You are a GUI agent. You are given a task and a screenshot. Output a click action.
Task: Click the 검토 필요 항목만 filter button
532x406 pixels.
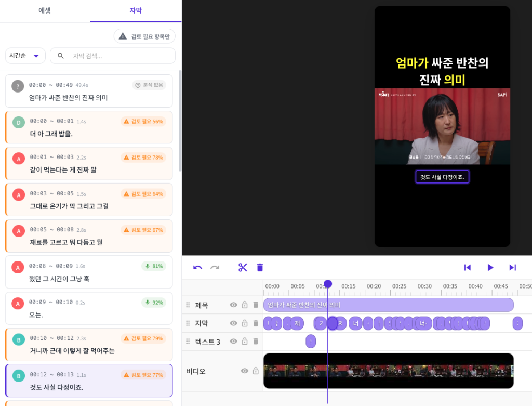144,36
